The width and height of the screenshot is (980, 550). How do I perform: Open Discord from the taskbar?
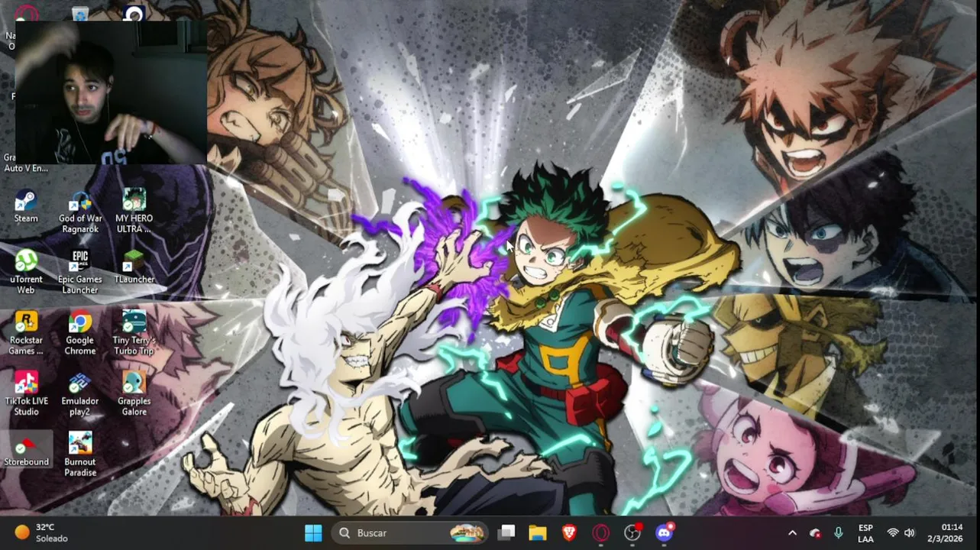click(x=664, y=533)
